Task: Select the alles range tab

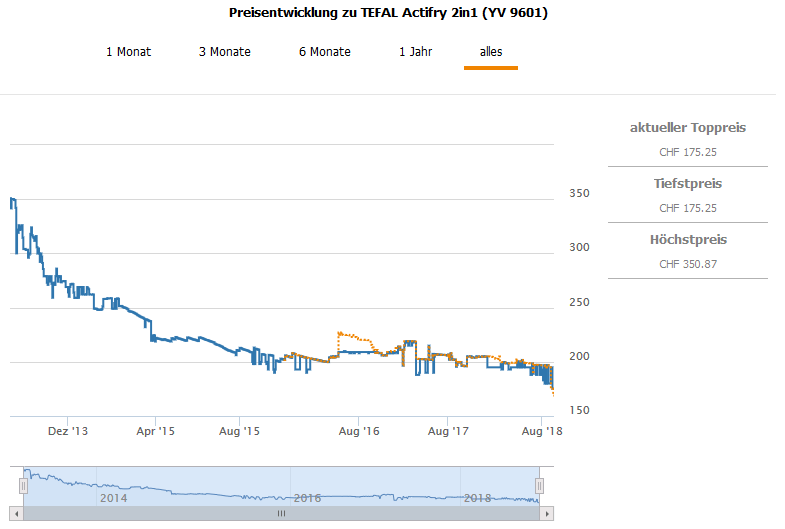Action: pos(490,52)
